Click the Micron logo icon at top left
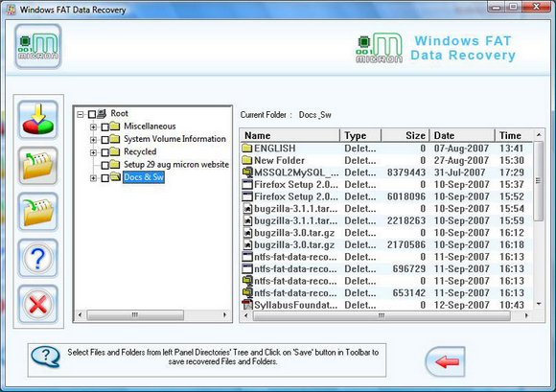Screen dimensions: 556x392 (x=38, y=46)
